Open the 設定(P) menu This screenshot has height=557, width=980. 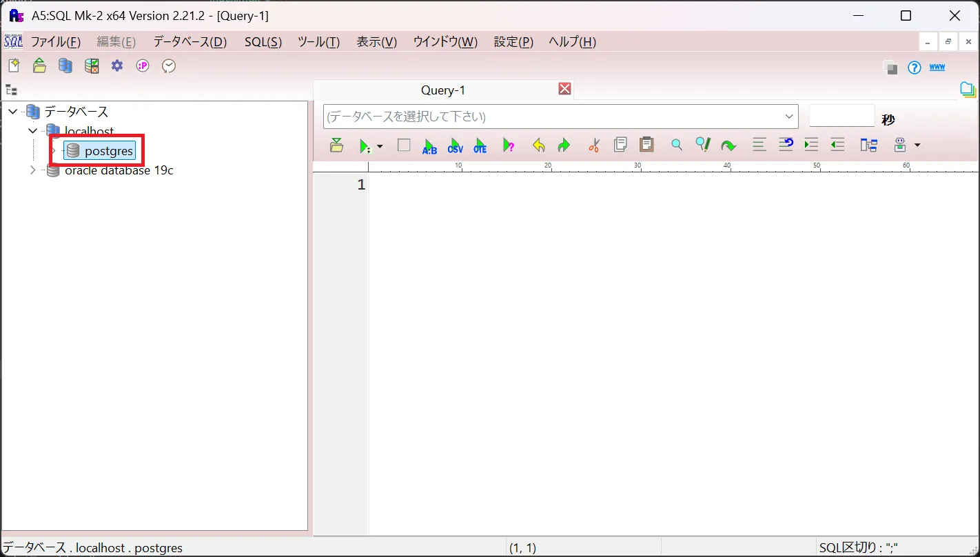point(513,42)
